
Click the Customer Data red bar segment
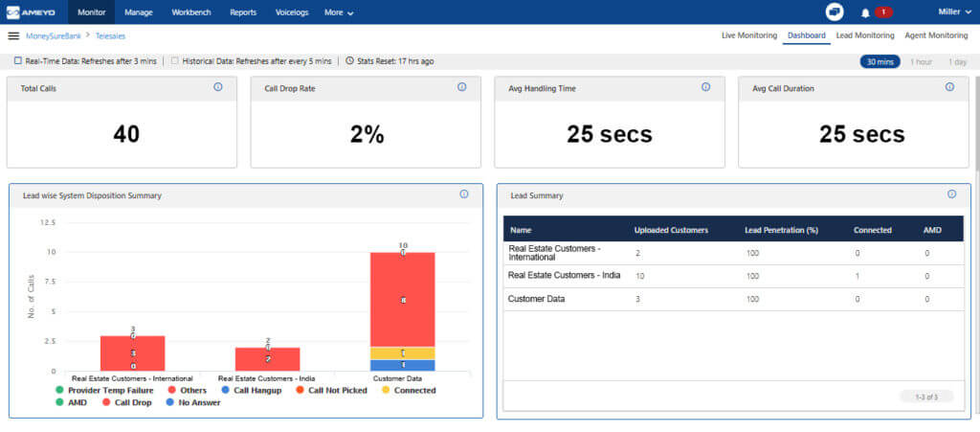click(x=403, y=300)
